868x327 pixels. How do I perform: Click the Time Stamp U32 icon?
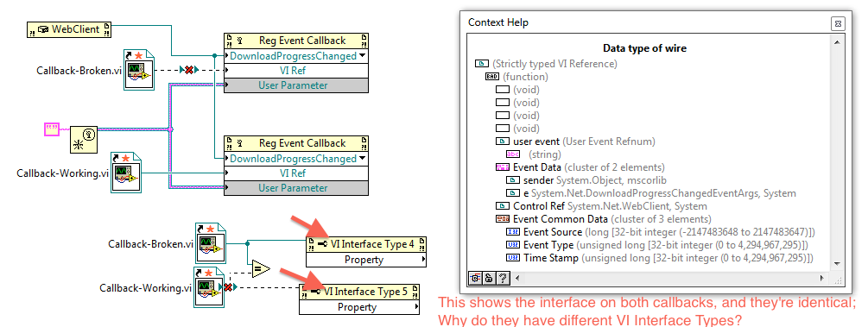click(513, 258)
